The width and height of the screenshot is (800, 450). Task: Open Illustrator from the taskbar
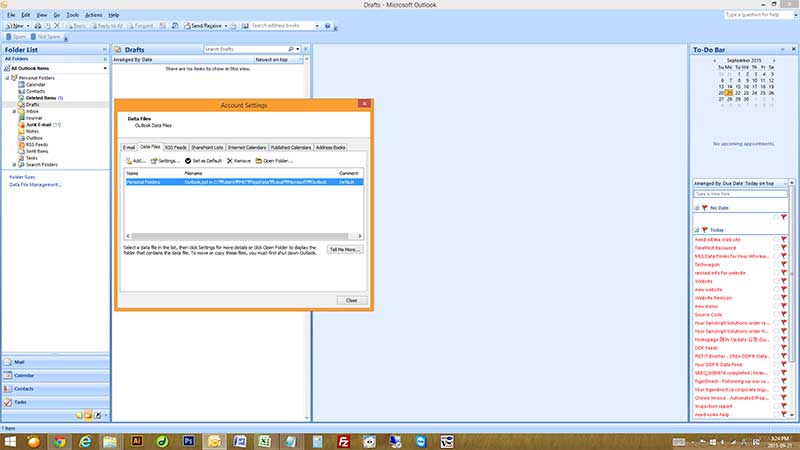tap(137, 441)
